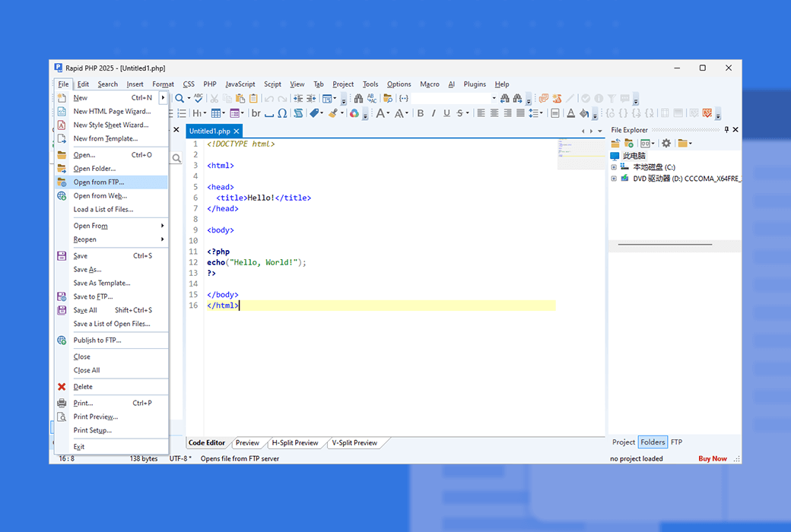Click the Find binoculars icon left of Replace
791x532 pixels.
point(358,98)
